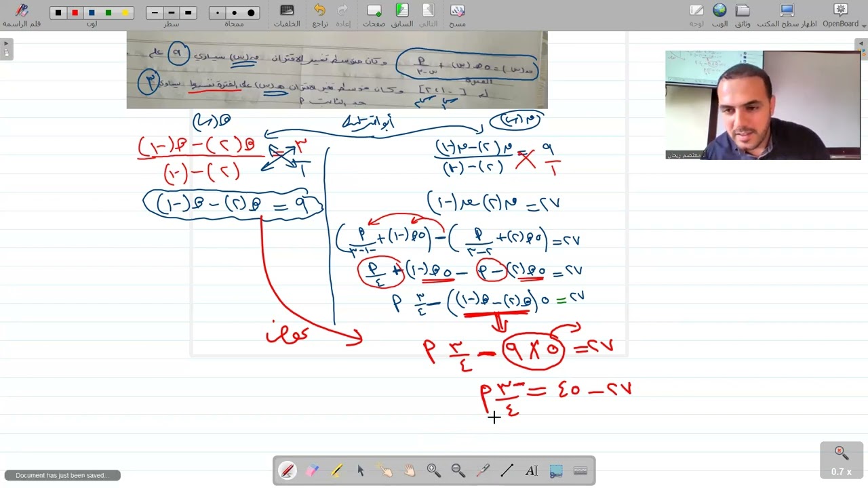Click the Zoom in magnifier tool
The width and height of the screenshot is (868, 488).
(x=434, y=470)
